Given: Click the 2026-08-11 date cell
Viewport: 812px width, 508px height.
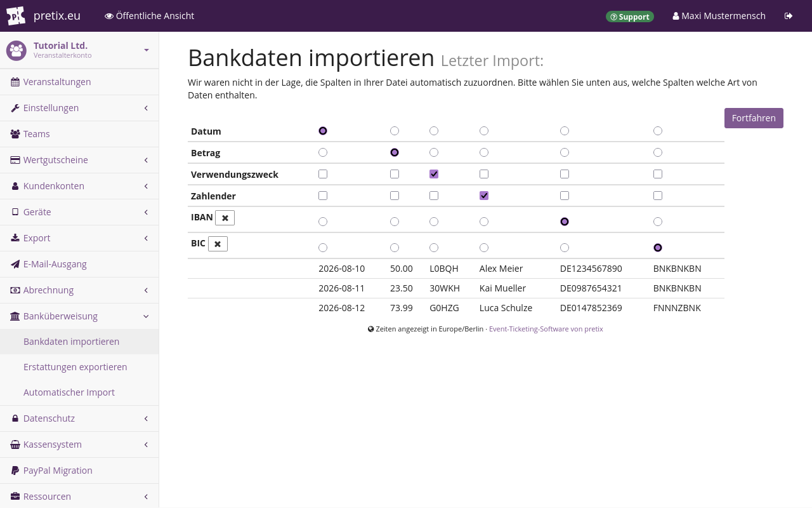Looking at the screenshot, I should 342,288.
